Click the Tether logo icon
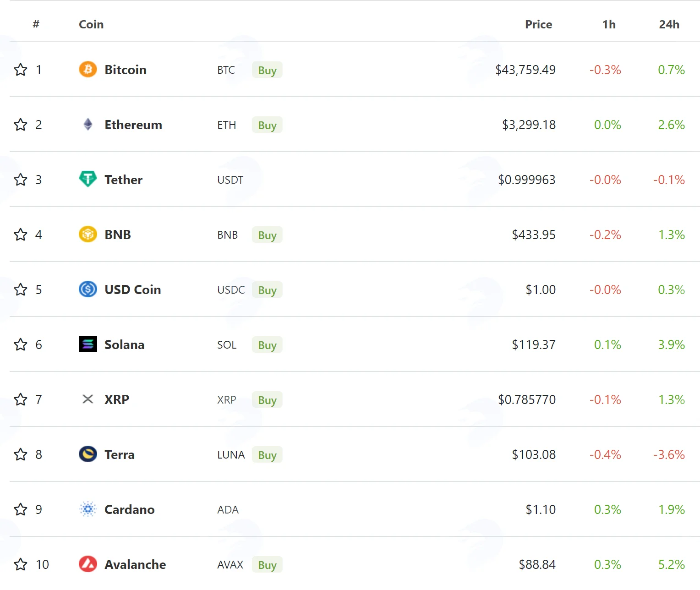 point(88,179)
